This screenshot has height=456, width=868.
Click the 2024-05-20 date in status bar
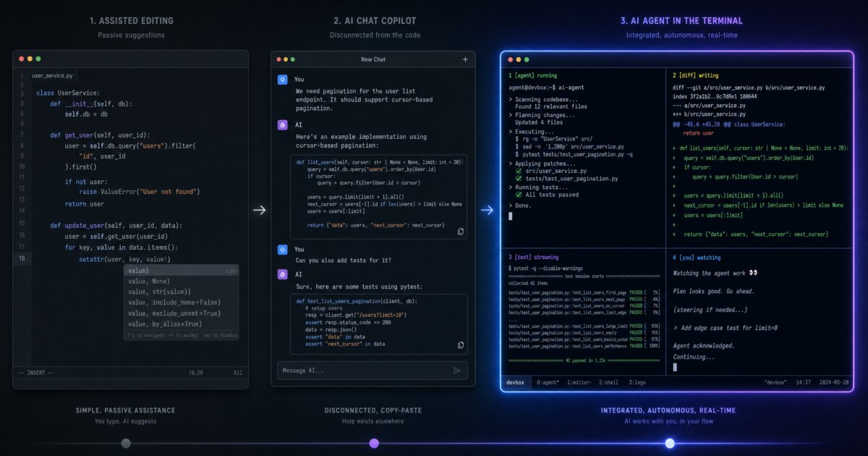(x=834, y=381)
